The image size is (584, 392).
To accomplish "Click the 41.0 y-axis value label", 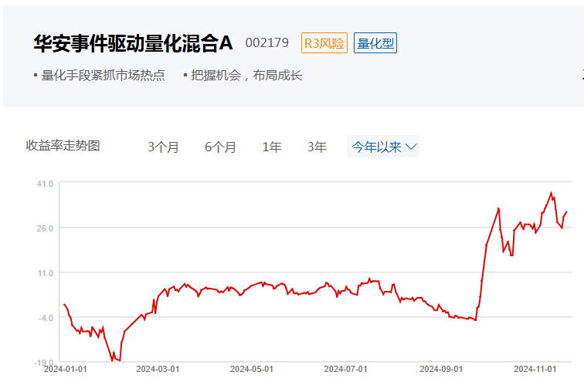I will tap(45, 184).
